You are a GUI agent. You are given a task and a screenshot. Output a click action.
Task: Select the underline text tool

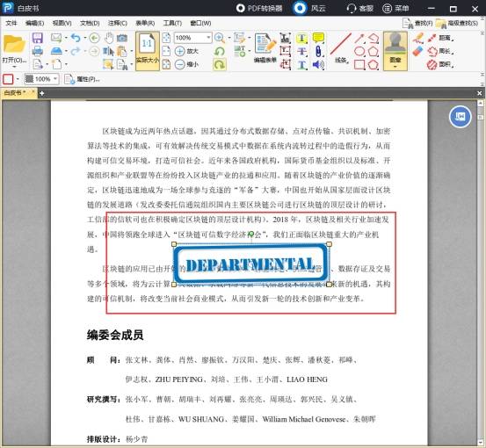(x=302, y=65)
